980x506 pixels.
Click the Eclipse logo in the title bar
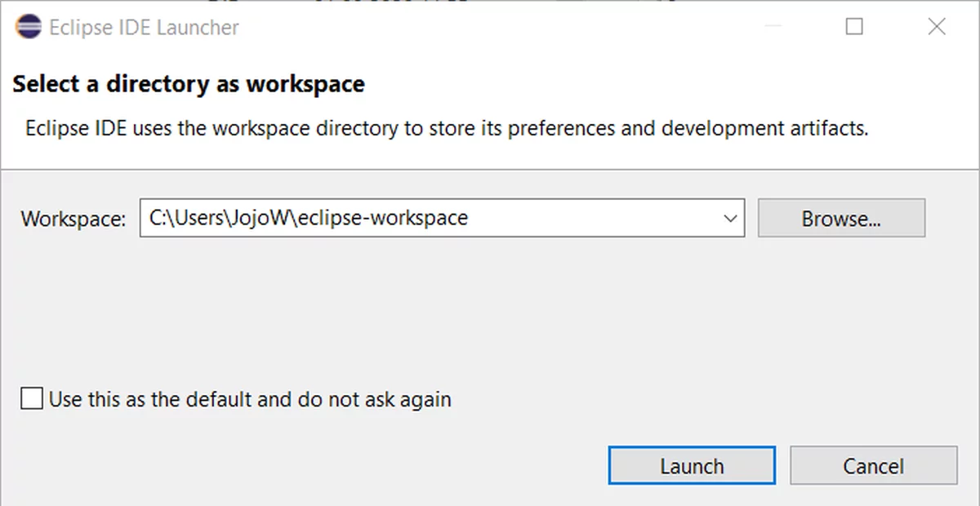click(29, 27)
